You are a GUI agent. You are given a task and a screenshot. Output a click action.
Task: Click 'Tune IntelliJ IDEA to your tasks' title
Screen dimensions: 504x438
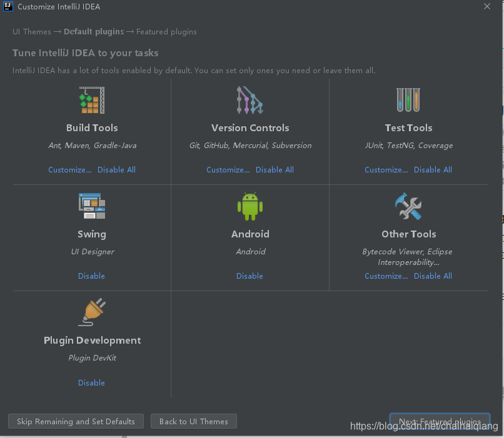point(86,53)
